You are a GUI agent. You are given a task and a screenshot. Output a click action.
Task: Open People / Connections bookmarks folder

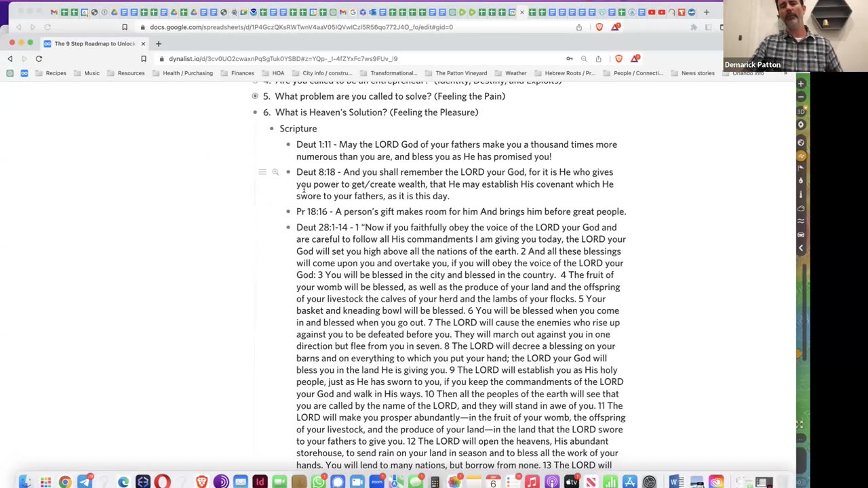click(633, 73)
